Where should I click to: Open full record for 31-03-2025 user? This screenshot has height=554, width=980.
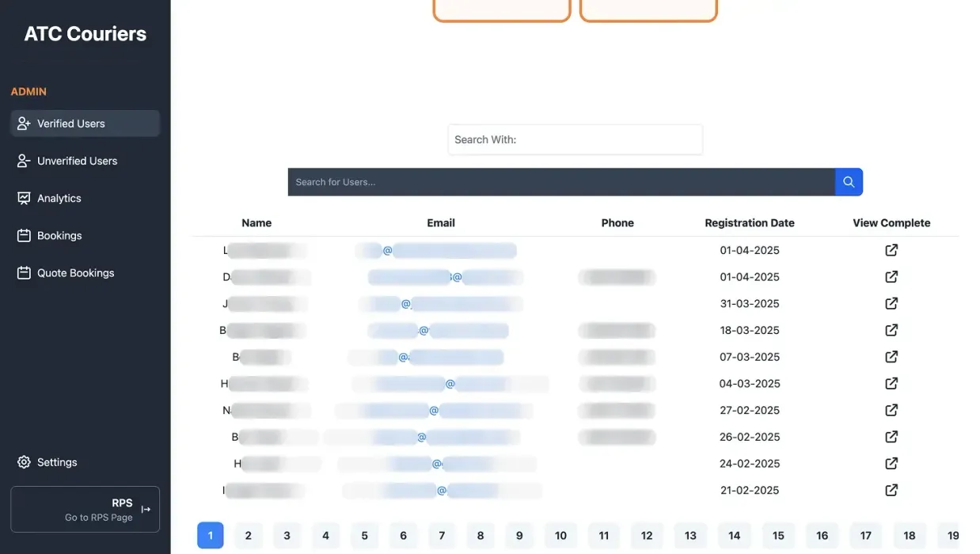[891, 303]
